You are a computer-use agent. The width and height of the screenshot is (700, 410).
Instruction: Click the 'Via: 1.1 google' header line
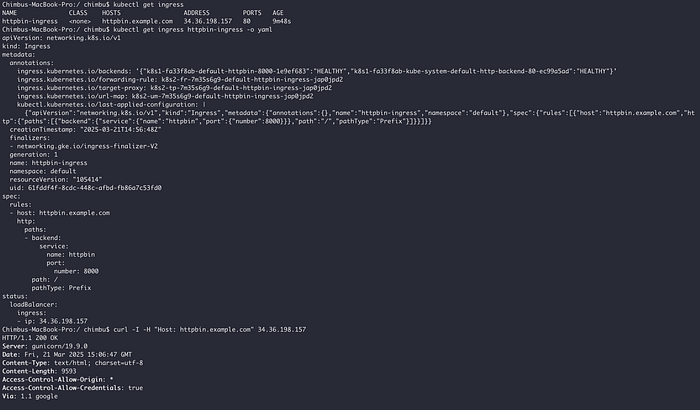29,396
